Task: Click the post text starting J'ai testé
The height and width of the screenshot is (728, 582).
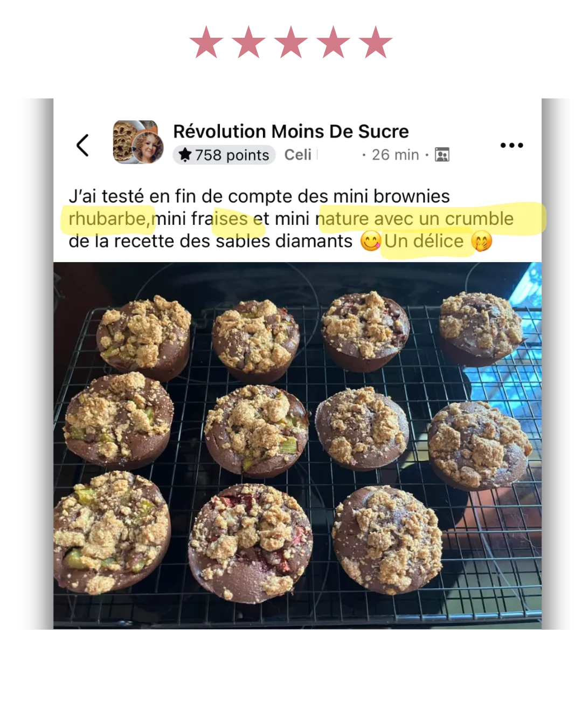Action: (x=291, y=218)
